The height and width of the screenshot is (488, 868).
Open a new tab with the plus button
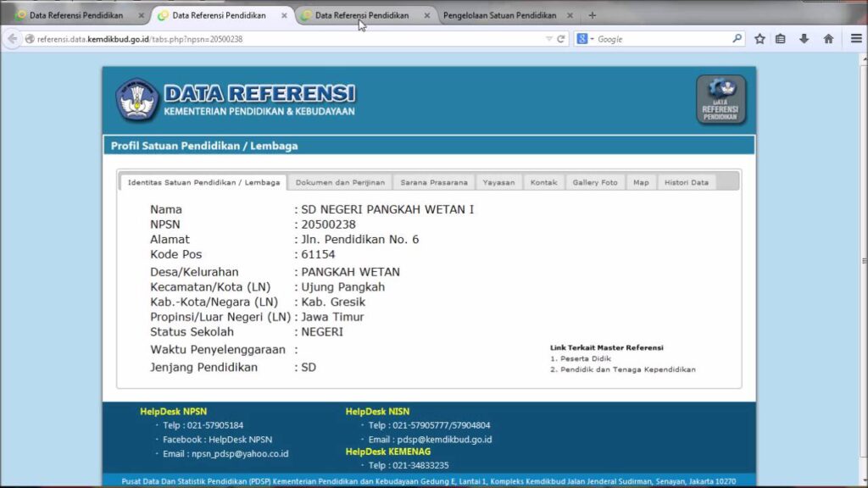(x=592, y=15)
